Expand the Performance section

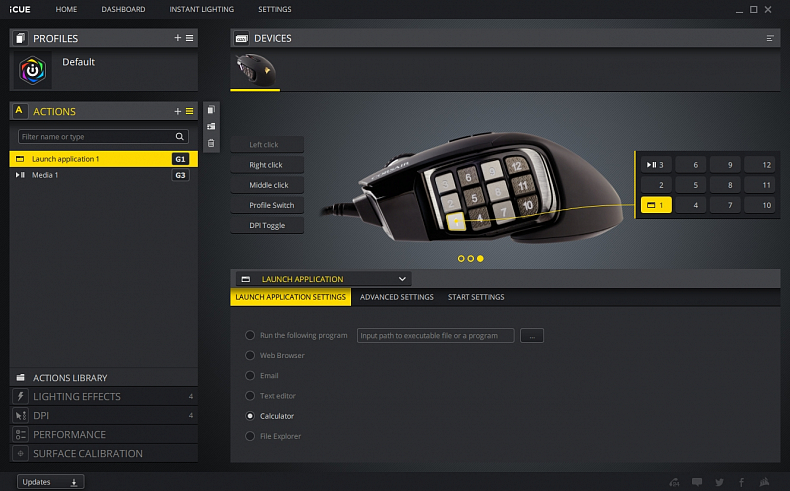[x=103, y=434]
